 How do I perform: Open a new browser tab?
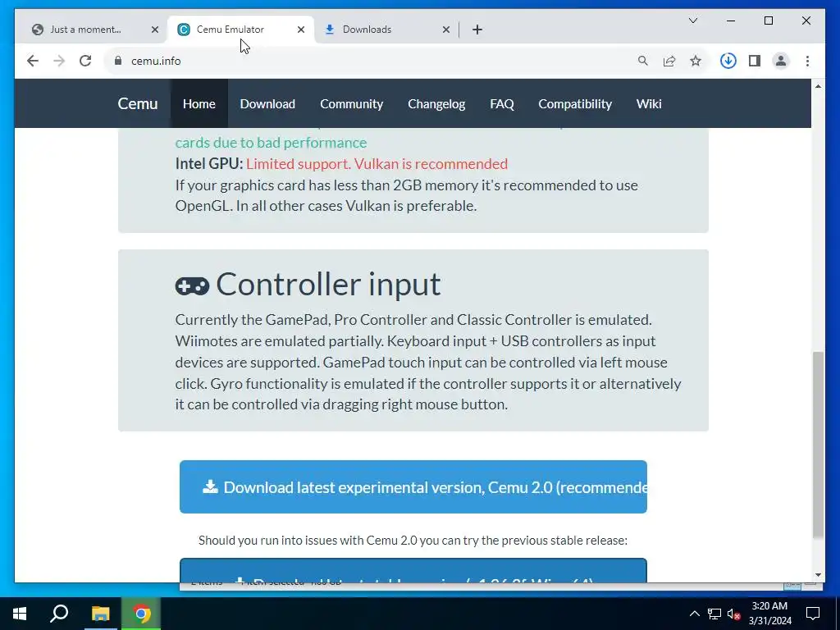point(477,30)
